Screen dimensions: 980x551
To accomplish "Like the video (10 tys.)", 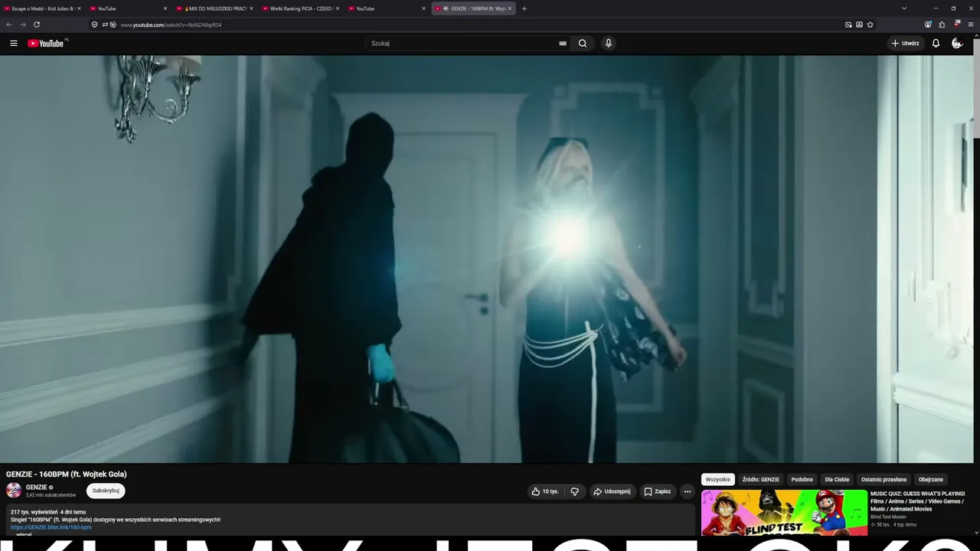I will click(x=545, y=491).
